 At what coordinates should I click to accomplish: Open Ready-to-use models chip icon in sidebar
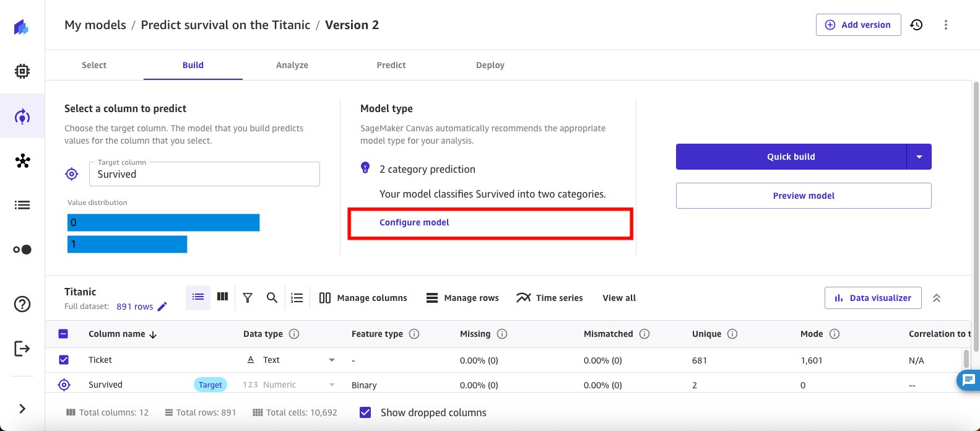pyautogui.click(x=22, y=72)
